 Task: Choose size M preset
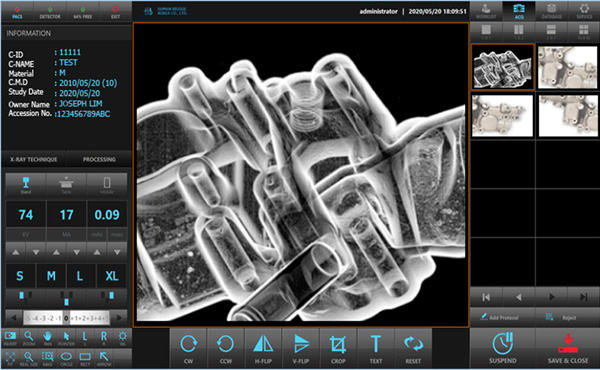[x=51, y=276]
